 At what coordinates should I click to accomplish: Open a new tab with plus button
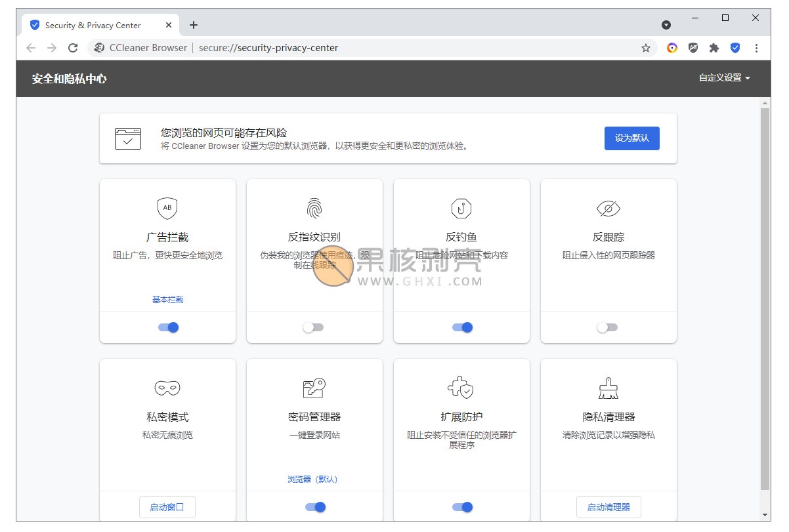[x=194, y=26]
